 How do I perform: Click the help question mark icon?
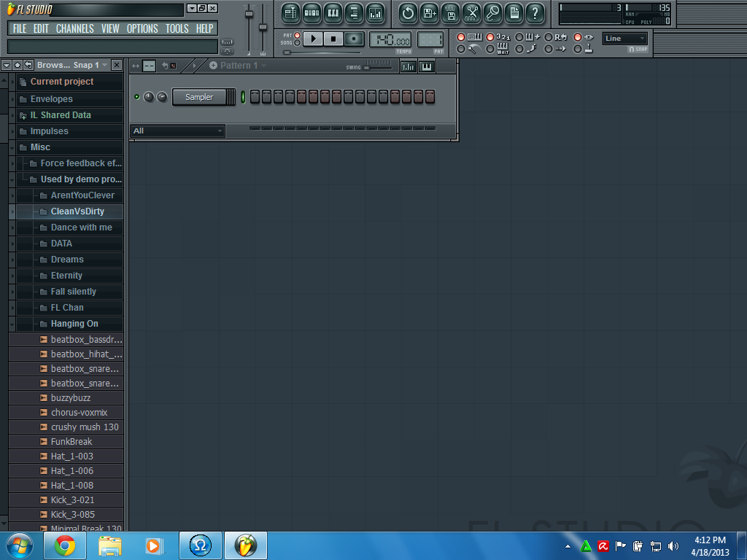(535, 13)
